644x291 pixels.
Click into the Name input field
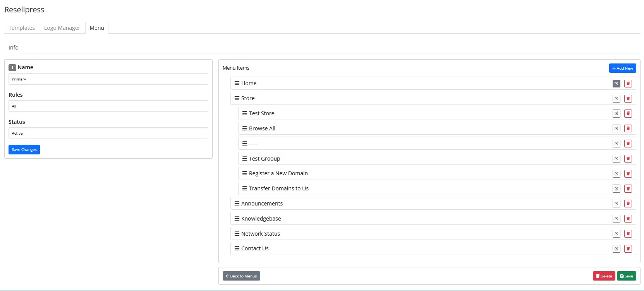(x=108, y=79)
